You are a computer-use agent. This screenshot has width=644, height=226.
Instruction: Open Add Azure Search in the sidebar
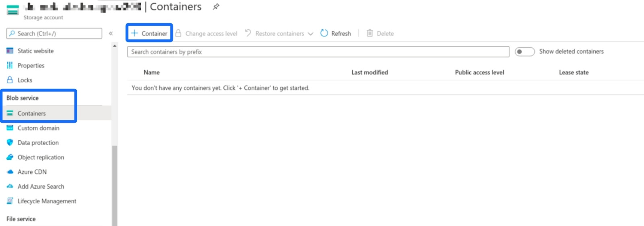(x=41, y=187)
